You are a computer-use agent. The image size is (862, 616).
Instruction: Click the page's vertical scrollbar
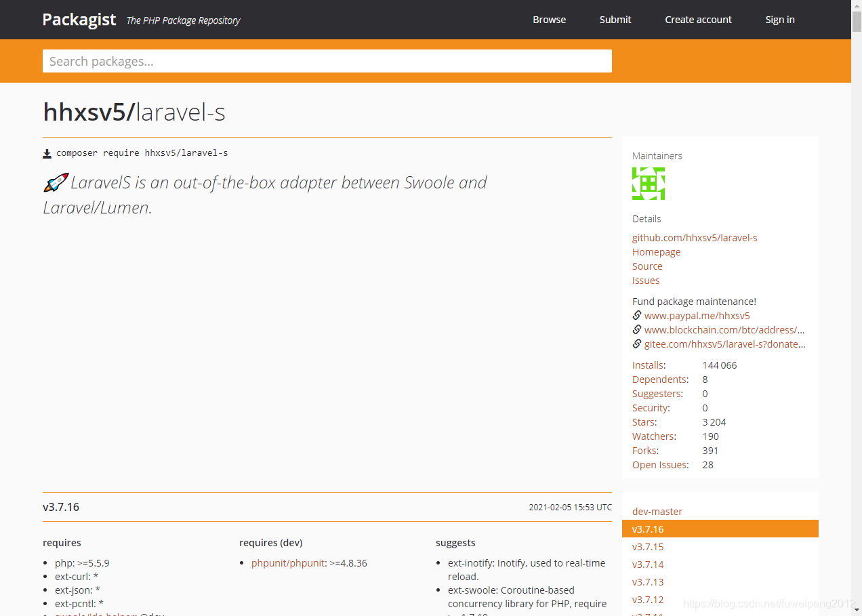[x=857, y=308]
